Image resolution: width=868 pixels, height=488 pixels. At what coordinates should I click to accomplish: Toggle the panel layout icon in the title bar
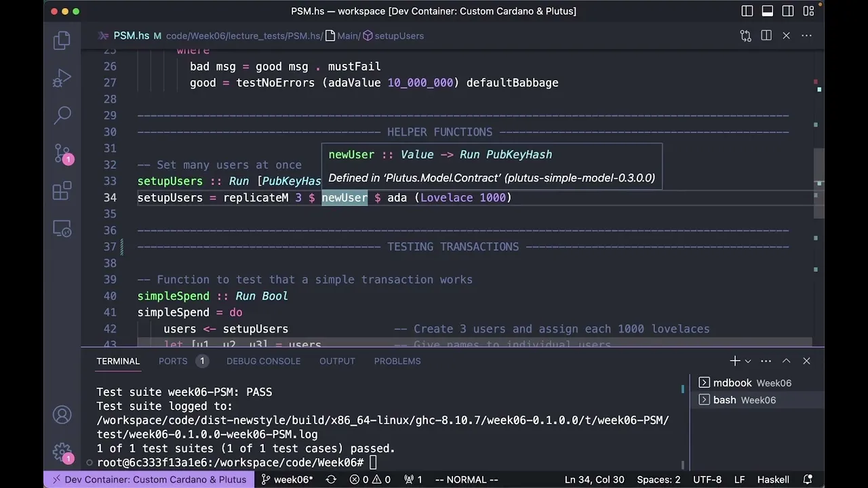(x=767, y=11)
